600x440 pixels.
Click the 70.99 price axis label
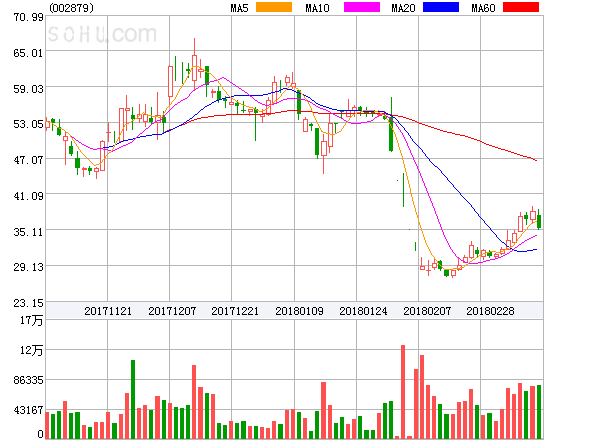click(x=28, y=17)
